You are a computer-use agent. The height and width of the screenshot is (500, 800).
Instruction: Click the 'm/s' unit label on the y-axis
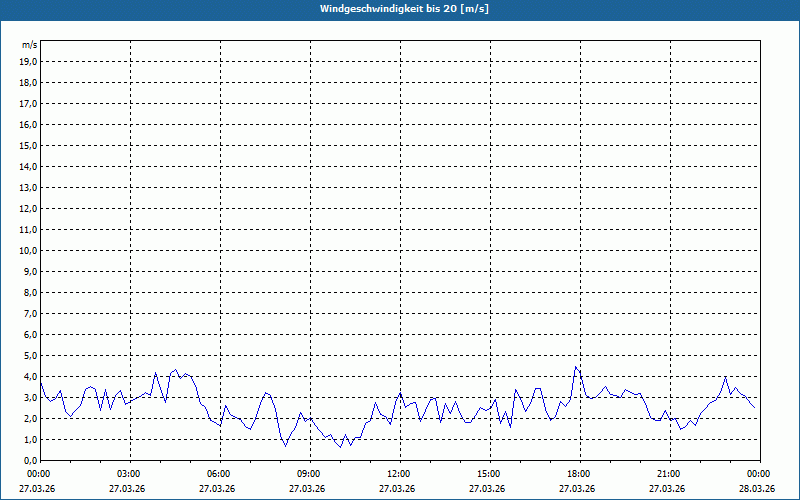pos(30,45)
